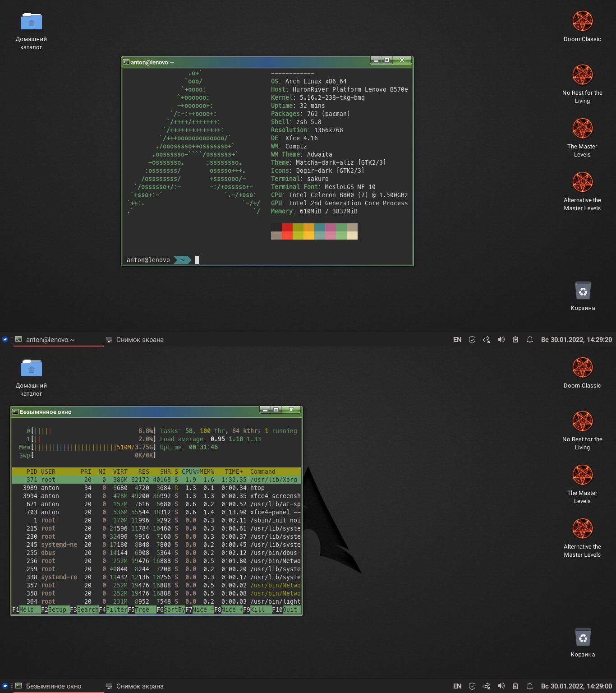The image size is (616, 693).
Task: Sort htop by the PID column header
Action: 32,471
